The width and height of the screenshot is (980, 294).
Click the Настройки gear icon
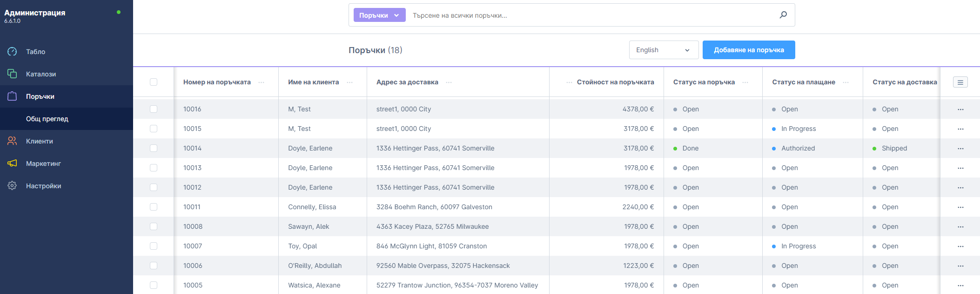click(x=12, y=186)
